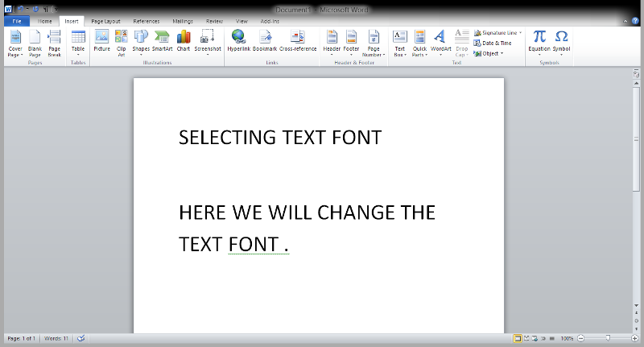This screenshot has width=644, height=347.
Task: Click the word CHANGE in the document
Action: [x=357, y=213]
